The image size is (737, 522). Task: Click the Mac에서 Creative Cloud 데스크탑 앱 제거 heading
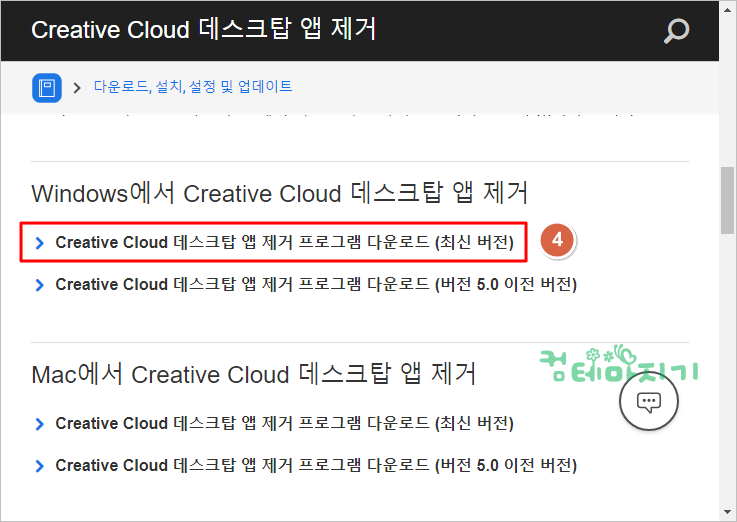tap(254, 374)
